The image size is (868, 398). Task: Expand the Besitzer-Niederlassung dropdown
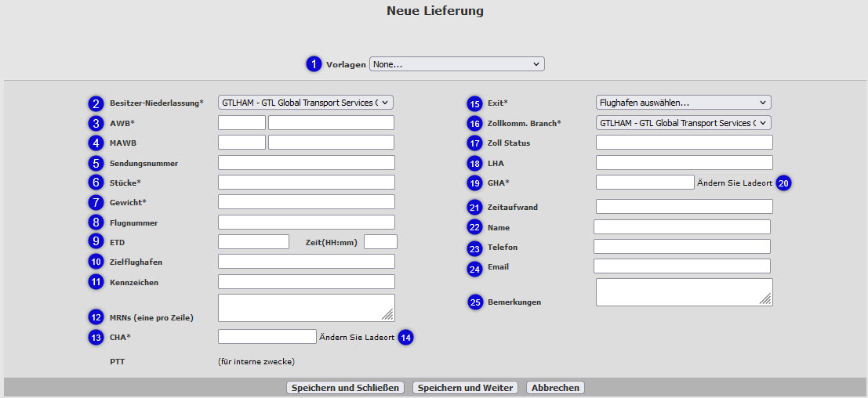pyautogui.click(x=306, y=103)
